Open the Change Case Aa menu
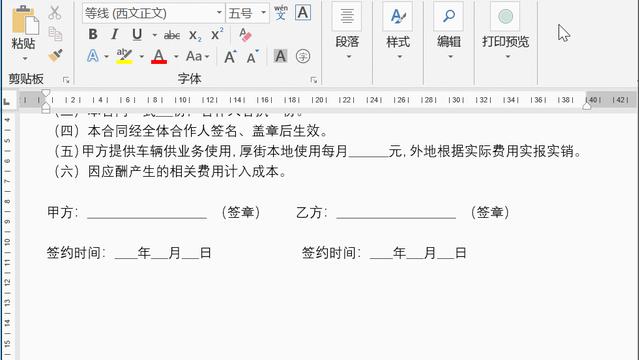 198,56
